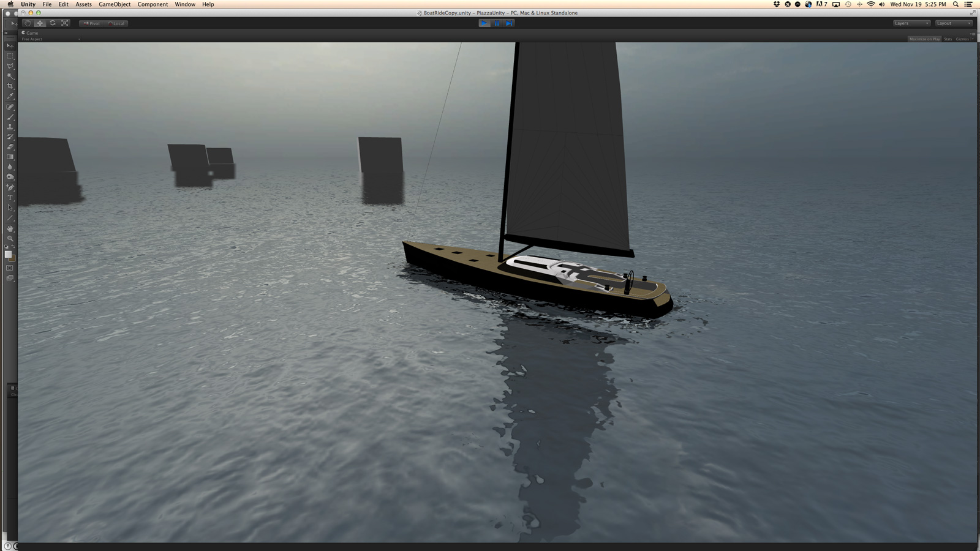
Task: Open the brown background color swatch
Action: click(x=12, y=258)
